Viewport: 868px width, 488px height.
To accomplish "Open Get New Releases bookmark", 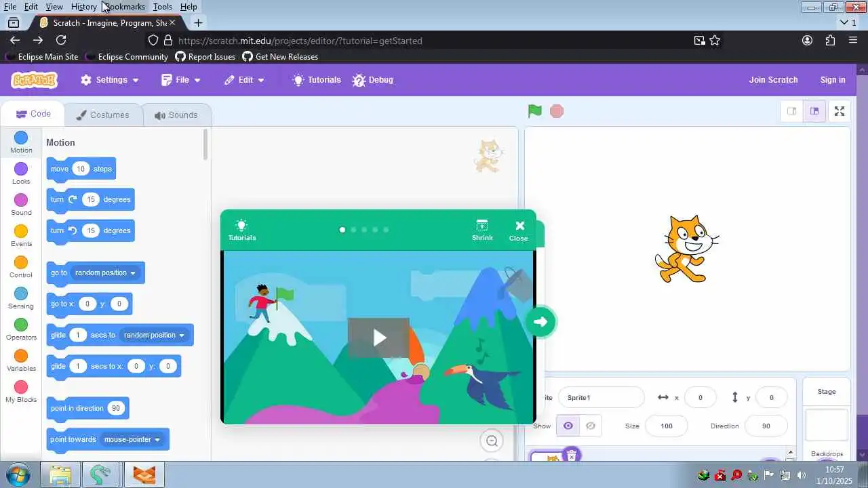I will [280, 57].
